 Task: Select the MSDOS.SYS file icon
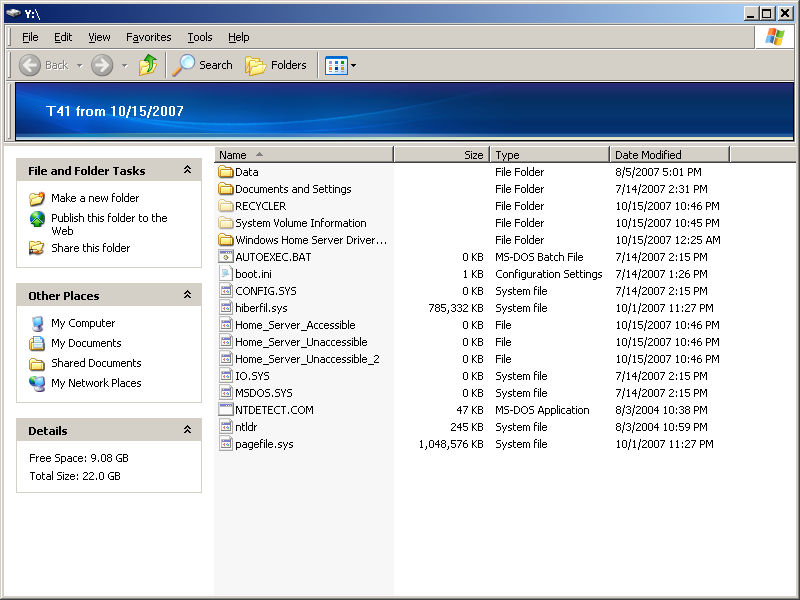(x=226, y=393)
